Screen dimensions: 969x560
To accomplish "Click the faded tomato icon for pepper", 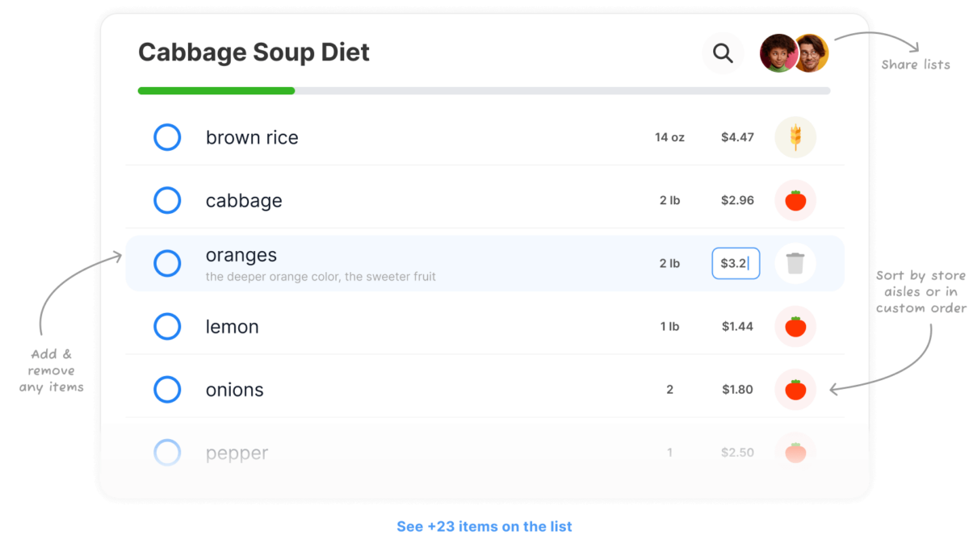I will 795,452.
